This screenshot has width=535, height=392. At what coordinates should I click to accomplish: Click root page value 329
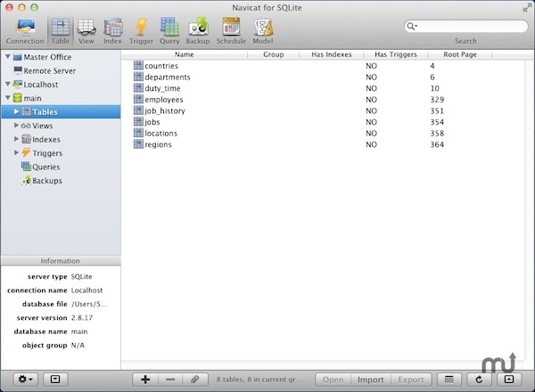(x=437, y=100)
